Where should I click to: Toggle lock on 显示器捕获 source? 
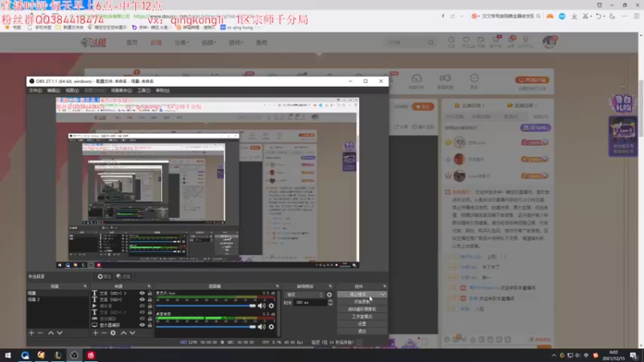pyautogui.click(x=150, y=325)
